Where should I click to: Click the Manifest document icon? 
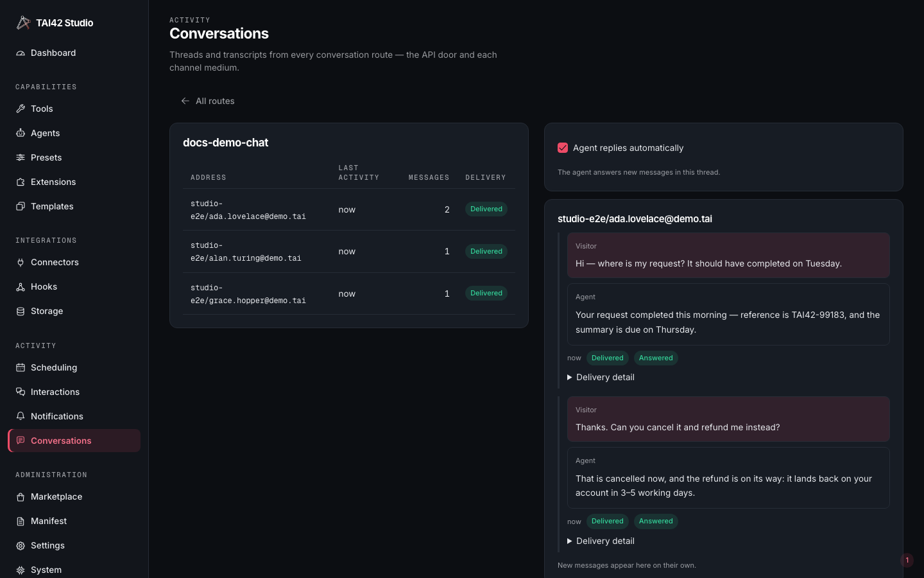point(21,521)
